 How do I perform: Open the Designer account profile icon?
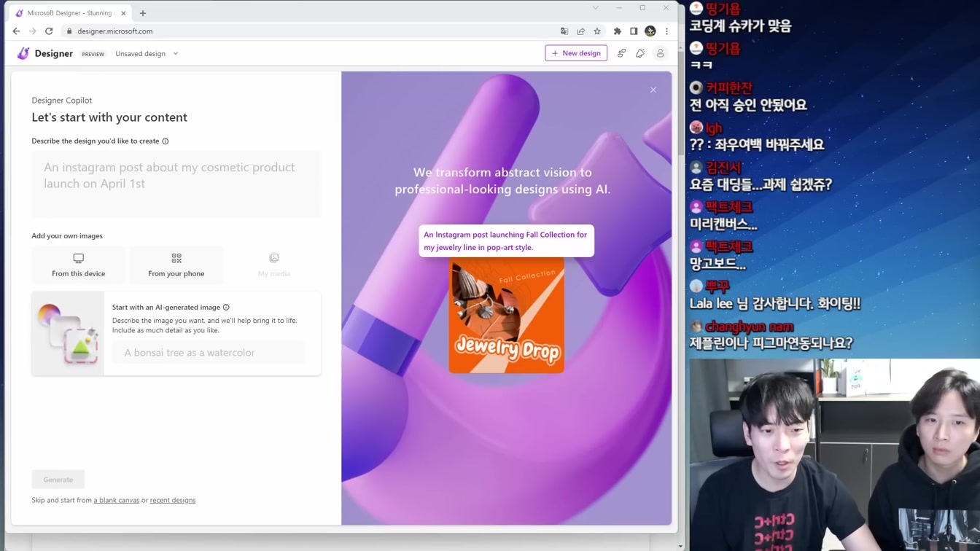pyautogui.click(x=661, y=53)
